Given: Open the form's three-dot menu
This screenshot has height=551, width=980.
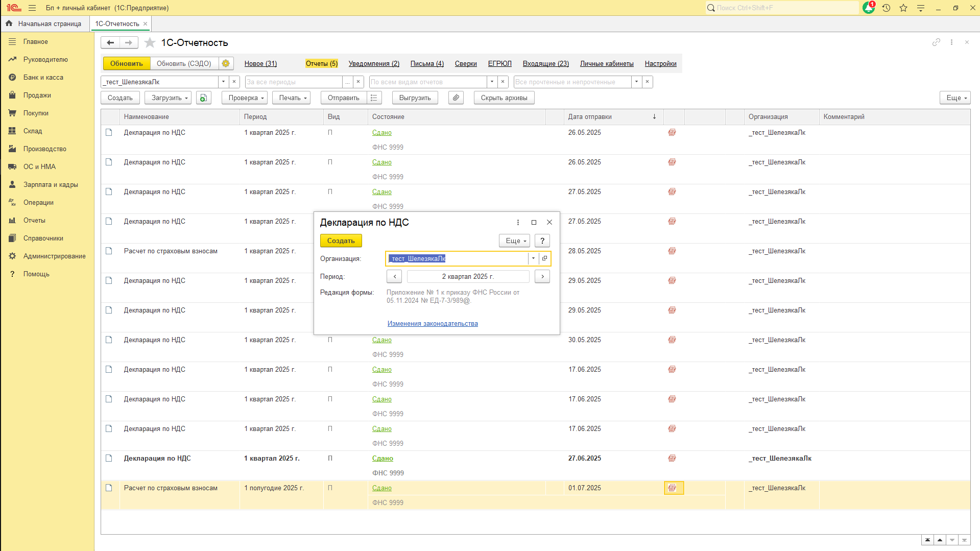Looking at the screenshot, I should click(951, 42).
